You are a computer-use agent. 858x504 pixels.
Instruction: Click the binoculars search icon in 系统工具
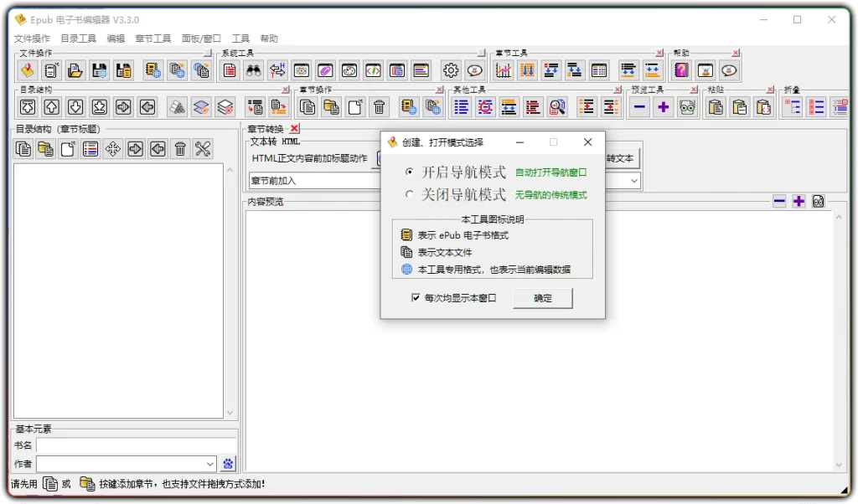253,70
